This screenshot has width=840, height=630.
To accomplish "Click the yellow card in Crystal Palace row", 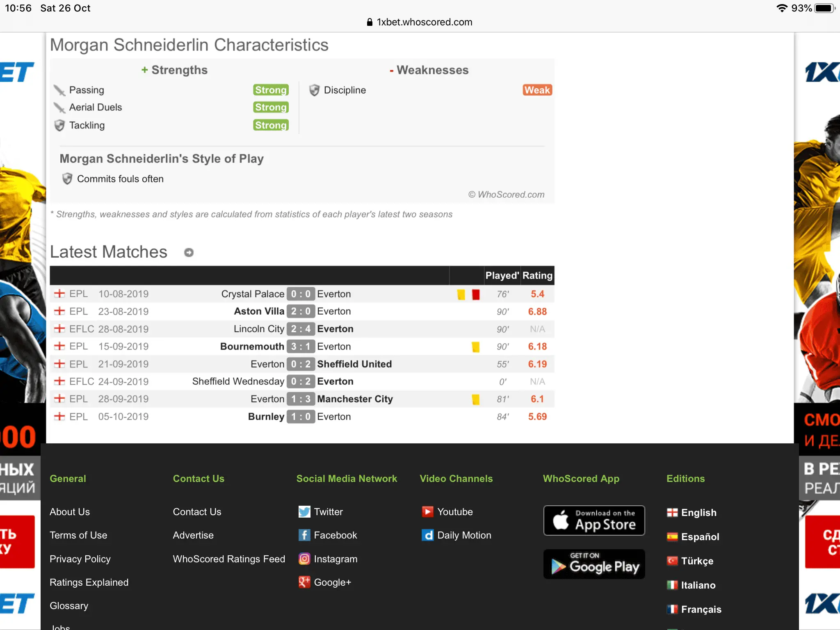I will click(x=461, y=294).
